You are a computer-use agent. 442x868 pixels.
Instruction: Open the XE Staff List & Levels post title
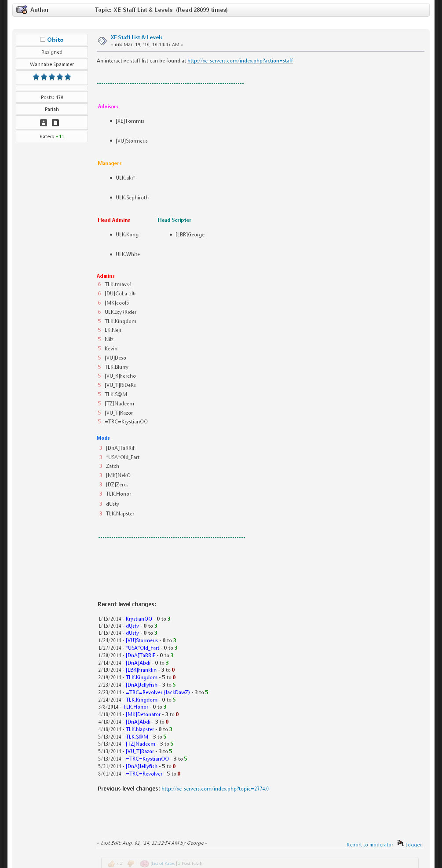point(136,37)
